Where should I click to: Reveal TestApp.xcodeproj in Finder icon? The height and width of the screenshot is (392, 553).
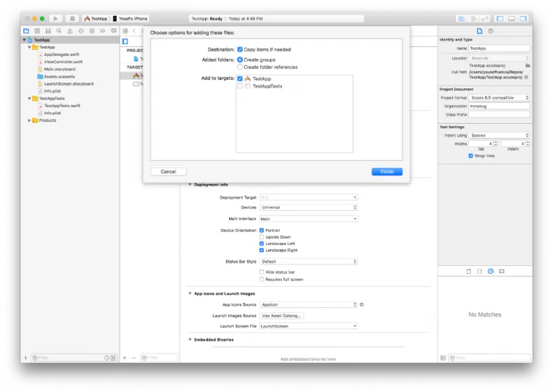coord(528,65)
